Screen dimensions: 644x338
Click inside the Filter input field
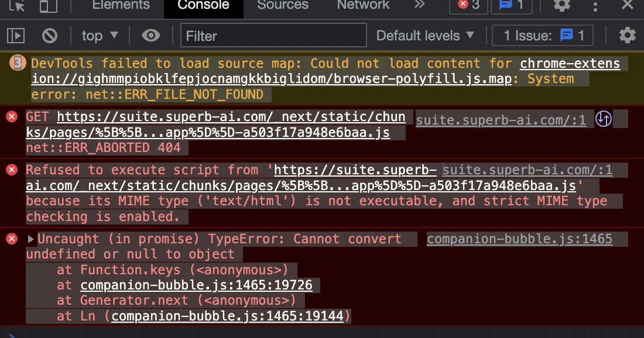pos(273,36)
